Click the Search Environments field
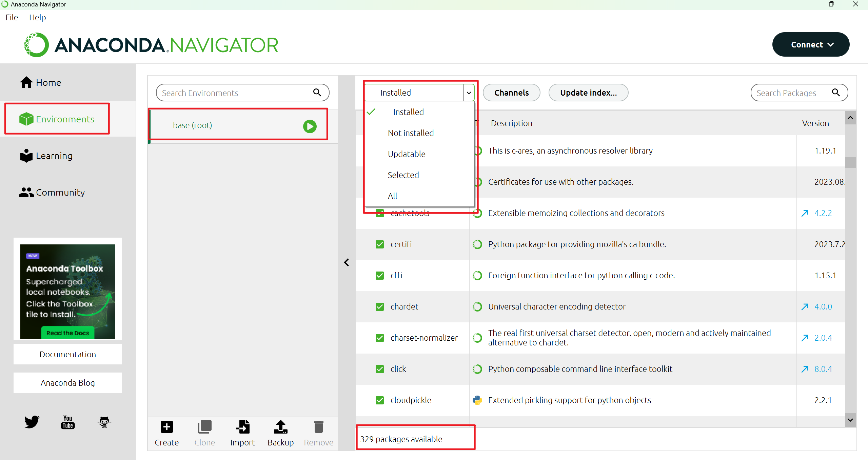868x460 pixels. 242,93
